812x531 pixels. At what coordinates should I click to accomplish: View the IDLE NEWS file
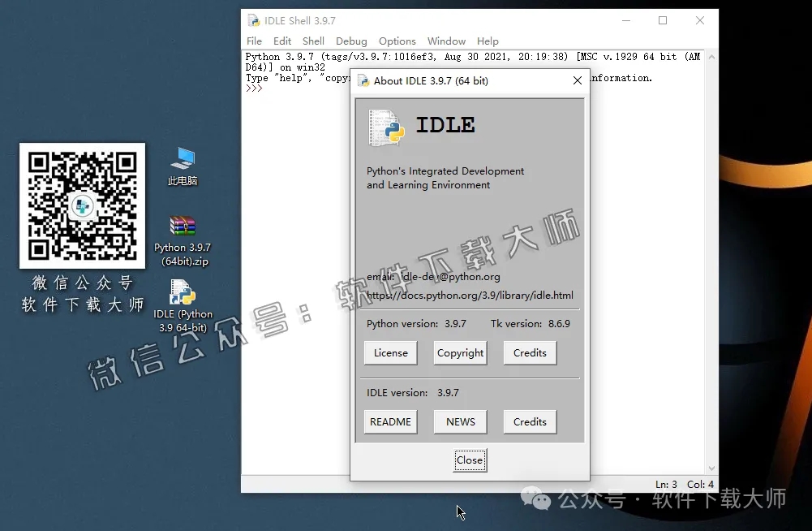(x=460, y=422)
